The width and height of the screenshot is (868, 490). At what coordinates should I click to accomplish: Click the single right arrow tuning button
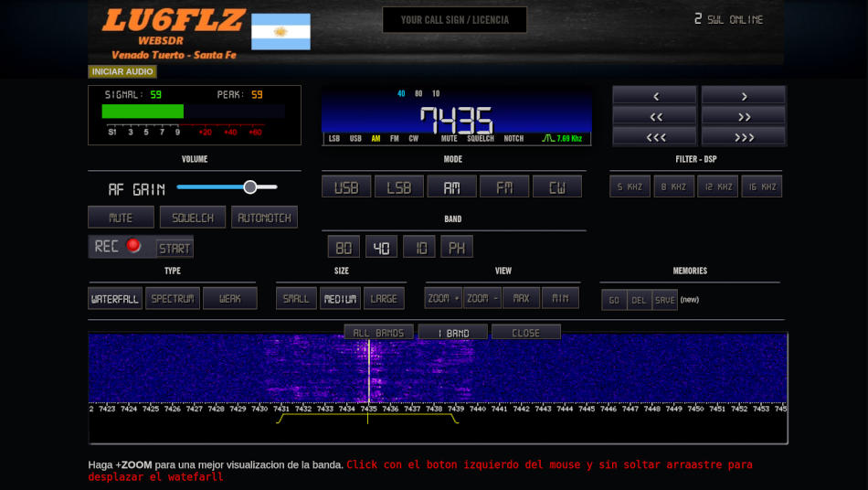pos(744,96)
